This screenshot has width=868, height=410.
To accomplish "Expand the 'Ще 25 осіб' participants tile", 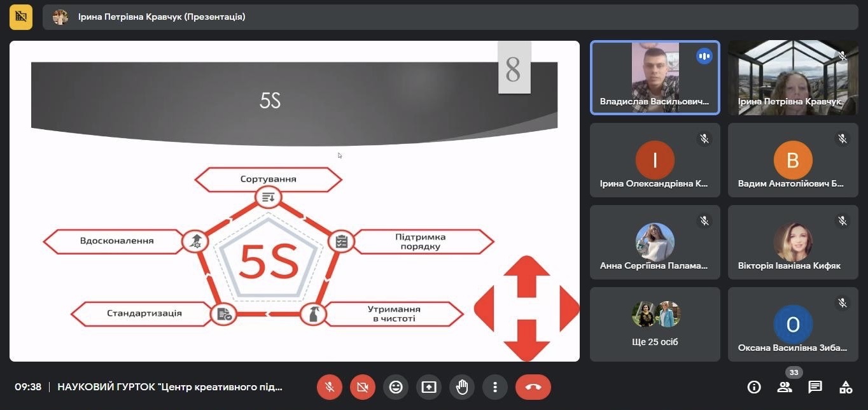I will coord(655,324).
